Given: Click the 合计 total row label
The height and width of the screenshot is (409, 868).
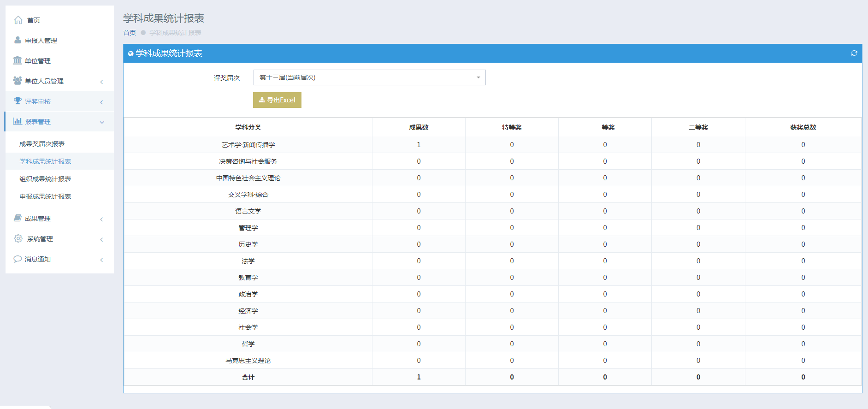Looking at the screenshot, I should pyautogui.click(x=248, y=377).
